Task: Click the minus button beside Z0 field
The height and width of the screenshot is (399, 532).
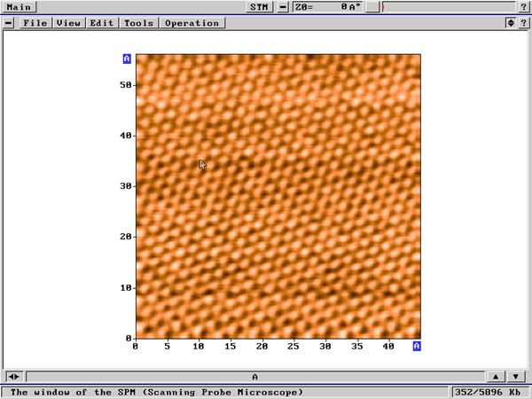Action: 283,7
